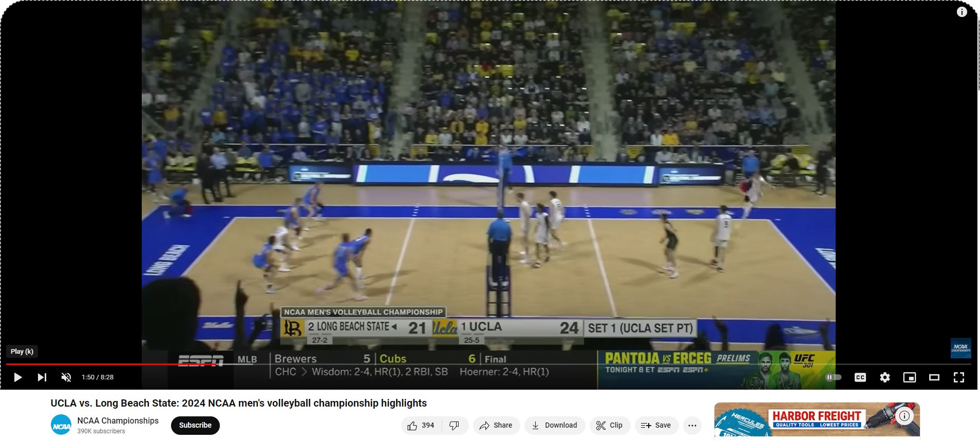The image size is (980, 441).
Task: Skip to the next video
Action: point(42,377)
